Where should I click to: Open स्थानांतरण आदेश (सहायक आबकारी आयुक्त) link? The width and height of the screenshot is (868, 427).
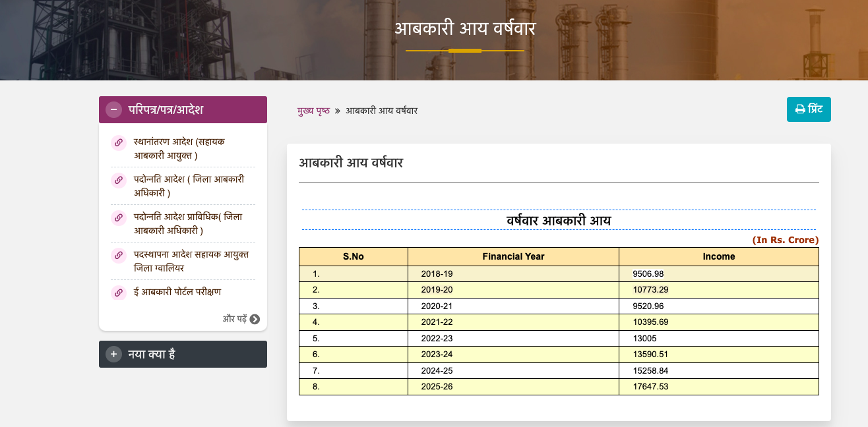[x=180, y=148]
